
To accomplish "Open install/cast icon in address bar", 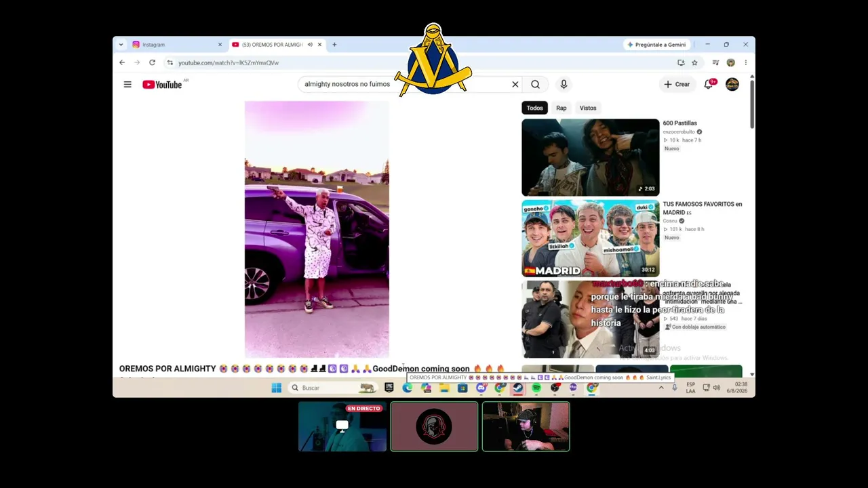I will coord(681,62).
